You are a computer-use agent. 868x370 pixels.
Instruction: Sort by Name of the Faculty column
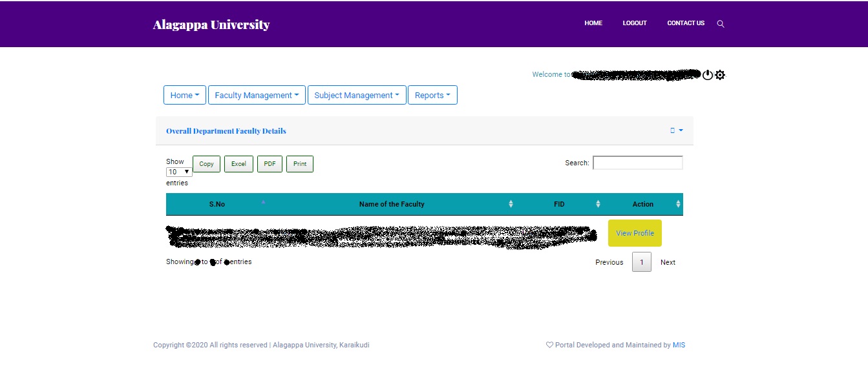coord(392,204)
